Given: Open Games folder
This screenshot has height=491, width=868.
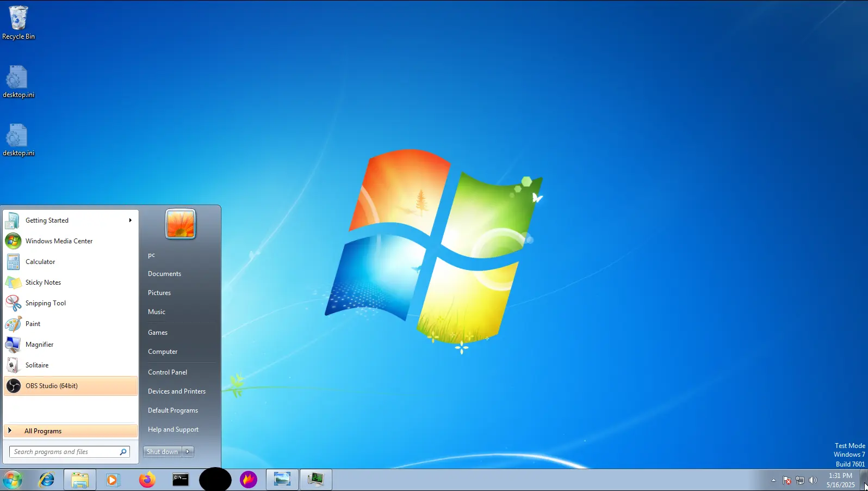Looking at the screenshot, I should [180, 333].
